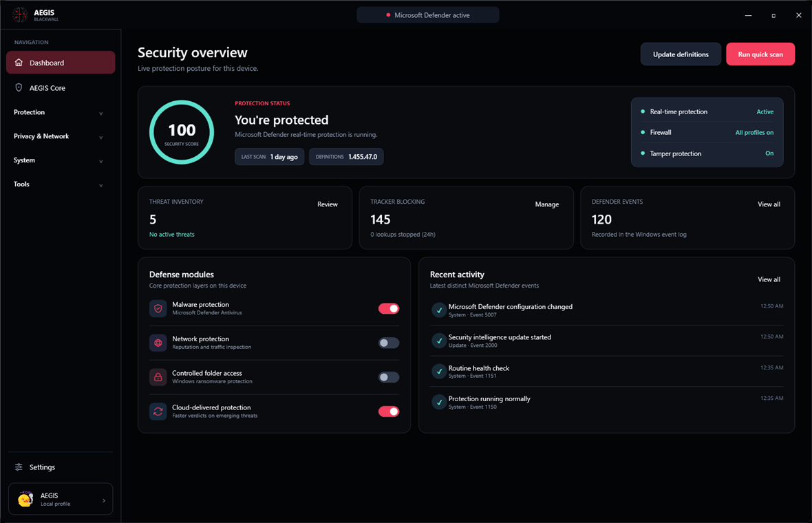The height and width of the screenshot is (523, 812).
Task: Toggle Cloud-delivered protection switch
Action: click(388, 412)
